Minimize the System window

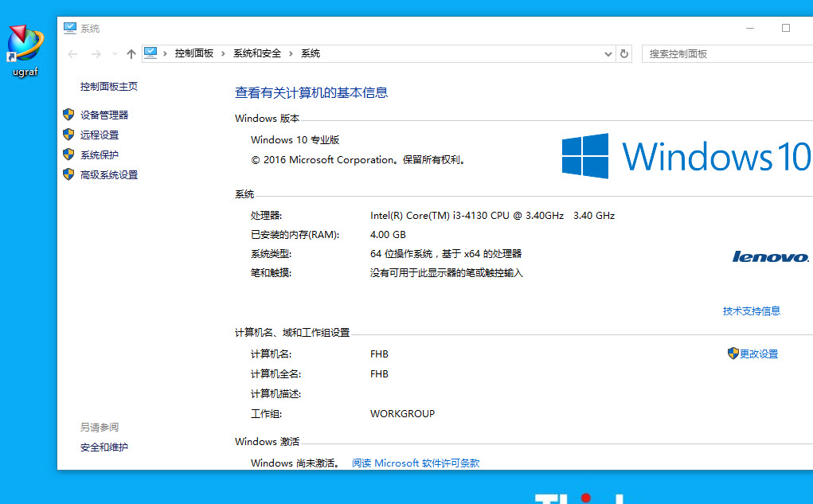[x=750, y=28]
